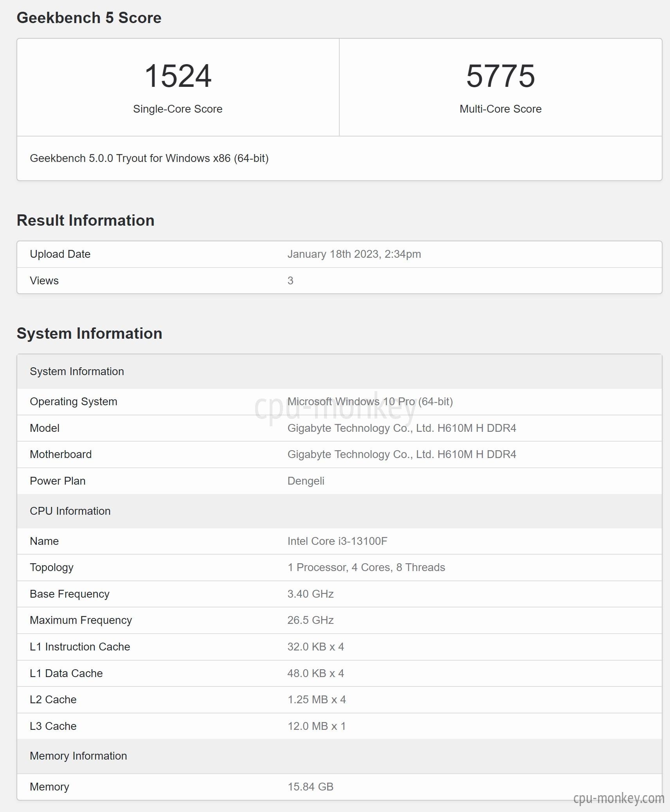Screen dimensions: 670x812
Task: Select the Microsoft Windows 10 Pro value
Action: coord(370,402)
